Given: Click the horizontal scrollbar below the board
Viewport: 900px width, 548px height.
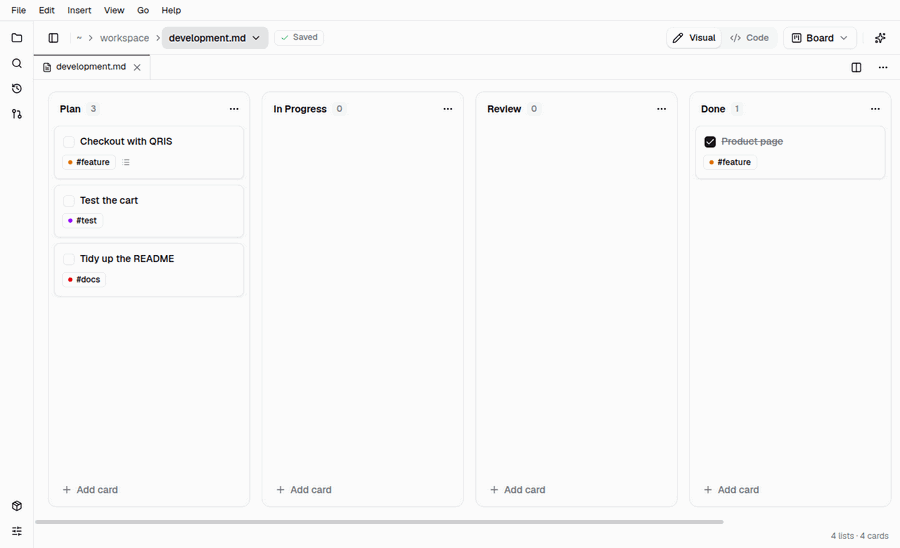Looking at the screenshot, I should [x=379, y=522].
